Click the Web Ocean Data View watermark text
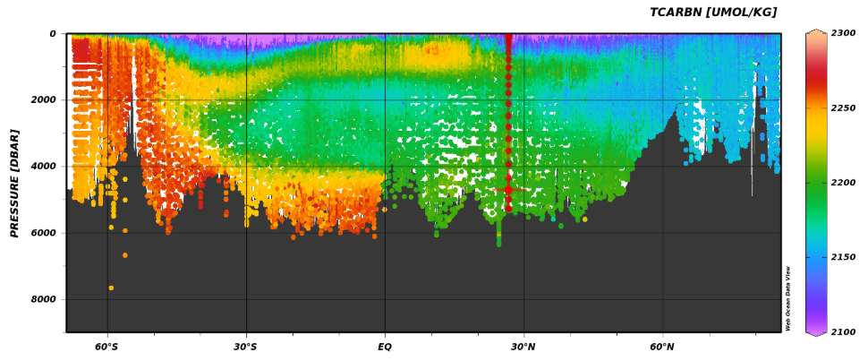Viewport: 868px width, 361px height. [x=788, y=298]
